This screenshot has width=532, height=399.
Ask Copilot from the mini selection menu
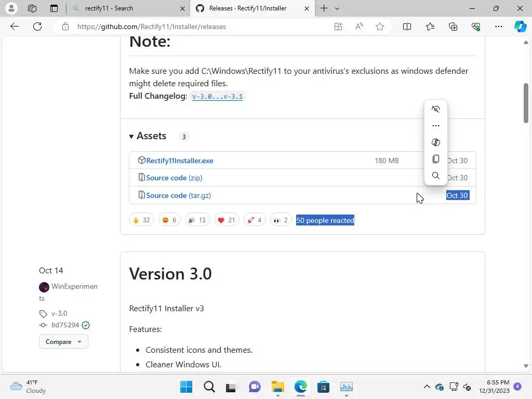(436, 142)
